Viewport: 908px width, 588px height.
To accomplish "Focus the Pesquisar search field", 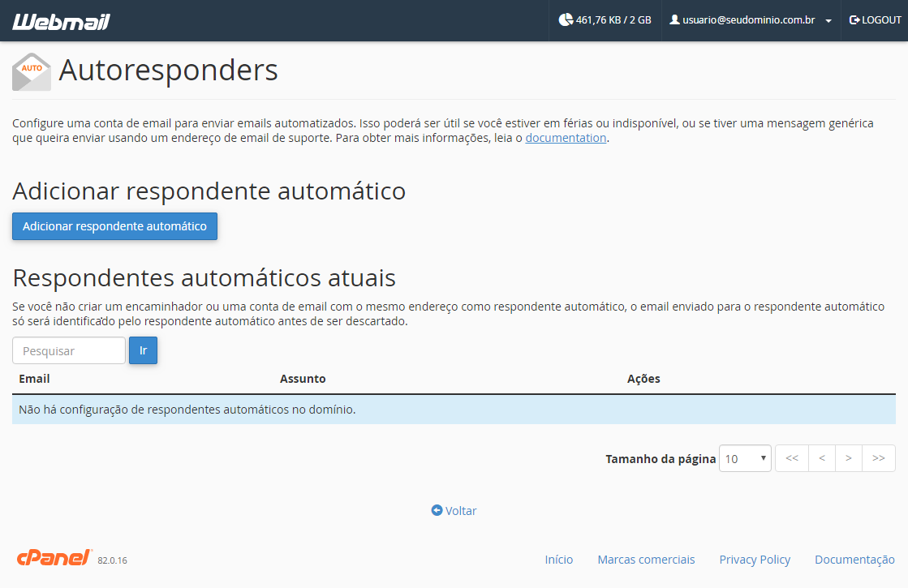I will (x=69, y=350).
